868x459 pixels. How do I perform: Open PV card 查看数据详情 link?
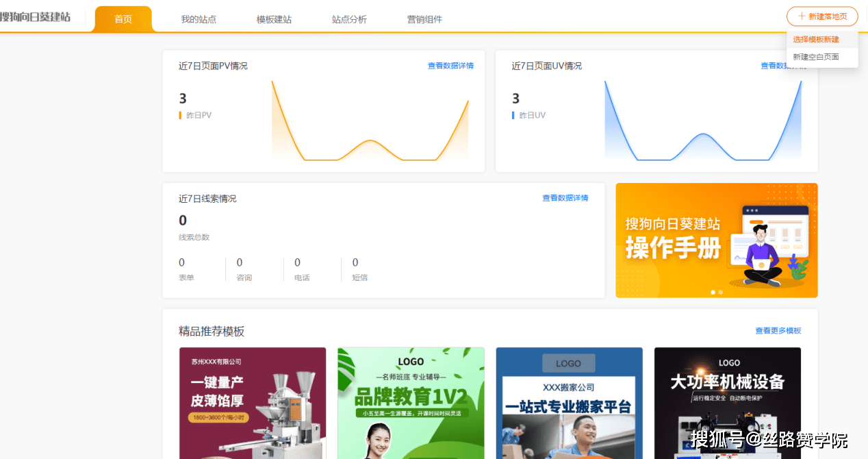[x=450, y=66]
